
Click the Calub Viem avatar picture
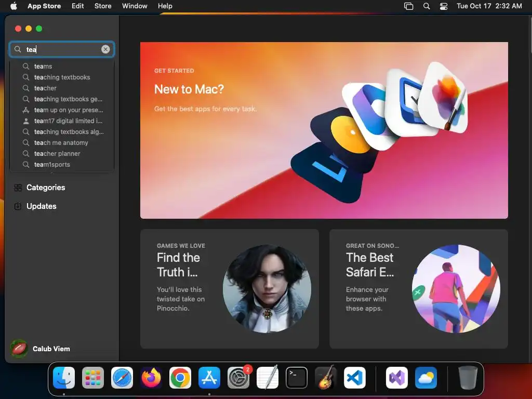click(x=19, y=349)
